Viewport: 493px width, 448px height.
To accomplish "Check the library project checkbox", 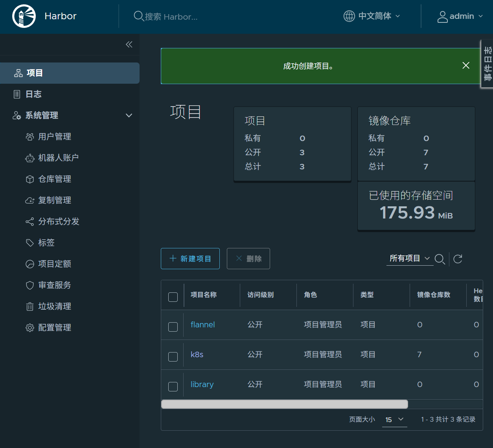I will [173, 387].
